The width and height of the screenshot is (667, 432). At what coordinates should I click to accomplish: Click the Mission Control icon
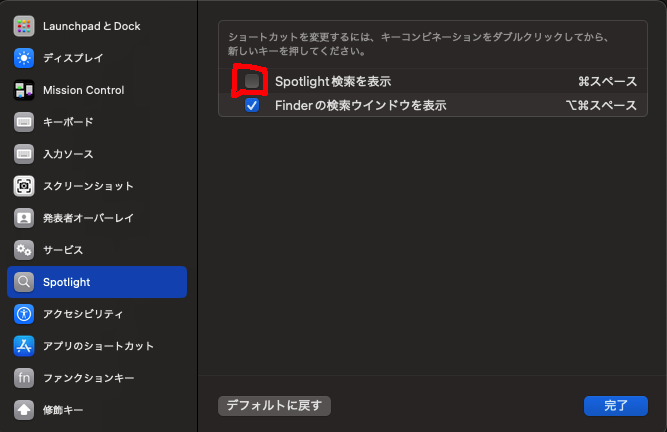tap(24, 90)
